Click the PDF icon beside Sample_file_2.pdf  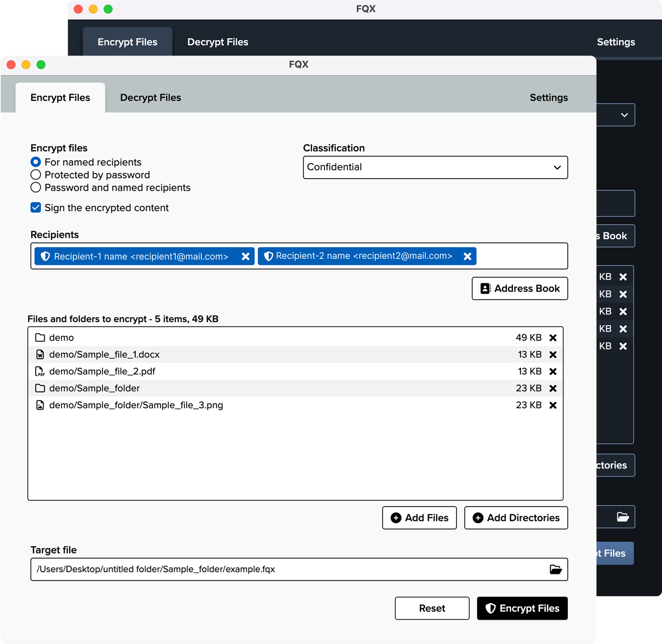[x=40, y=371]
